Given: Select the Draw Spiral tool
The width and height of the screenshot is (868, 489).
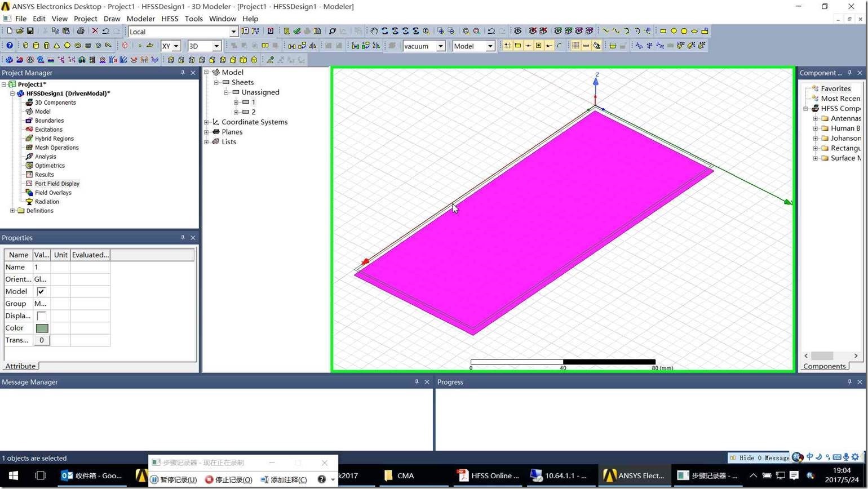Looking at the screenshot, I should tap(98, 45).
